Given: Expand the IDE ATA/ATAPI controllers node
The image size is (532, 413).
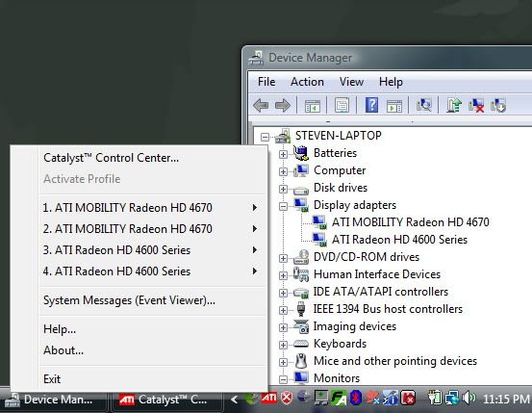Looking at the screenshot, I should (283, 293).
